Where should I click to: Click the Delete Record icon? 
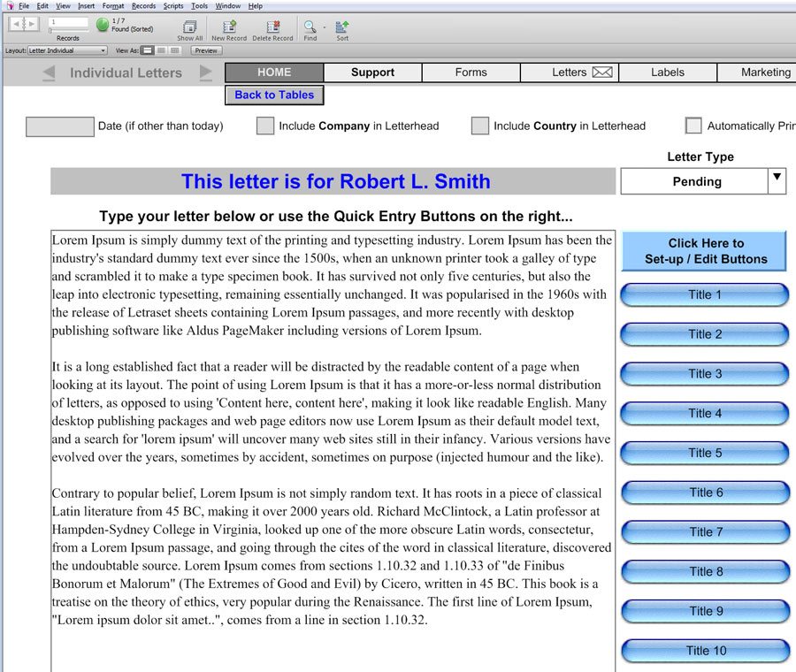click(x=272, y=27)
